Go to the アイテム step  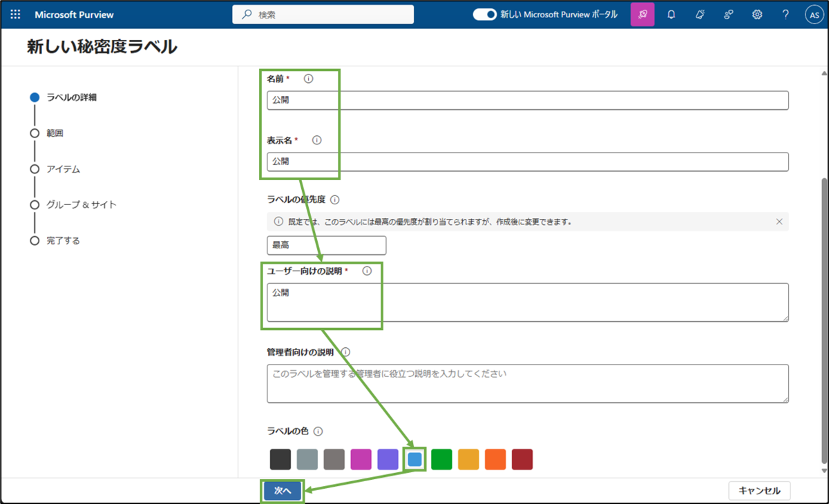(x=55, y=169)
